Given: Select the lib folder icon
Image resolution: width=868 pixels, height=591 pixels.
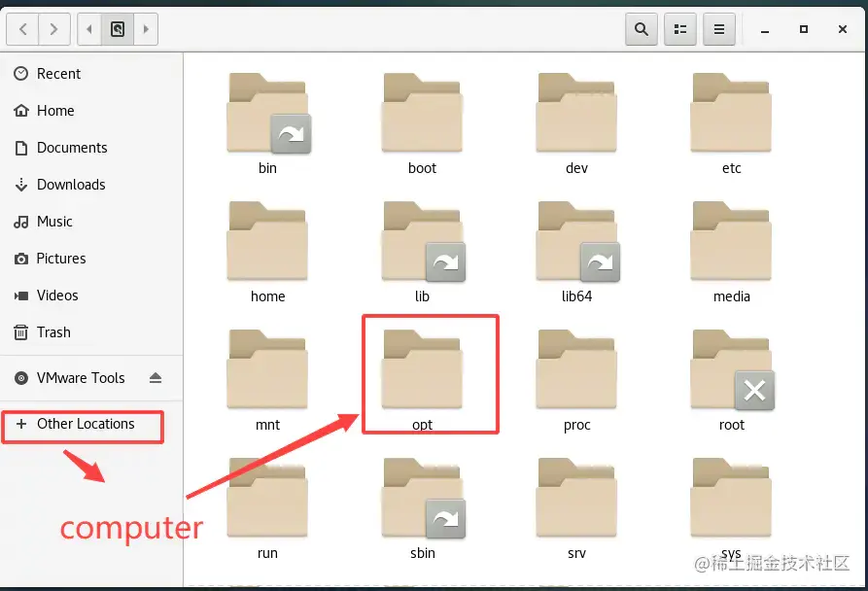Looking at the screenshot, I should pos(423,241).
